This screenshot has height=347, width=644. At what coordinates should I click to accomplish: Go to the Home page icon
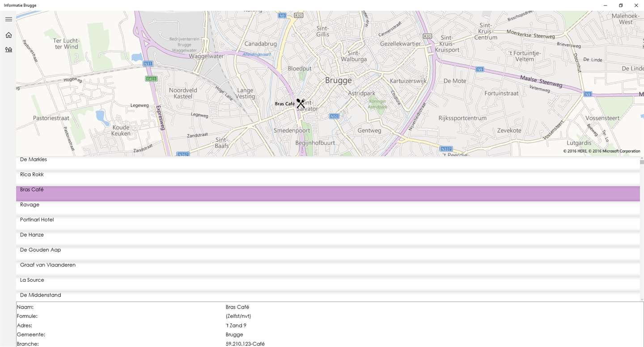[x=8, y=35]
